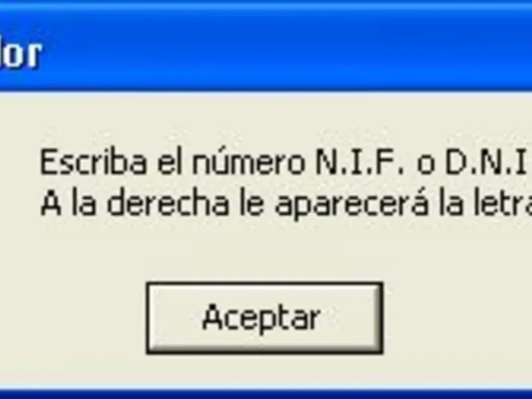
Task: Click the word "número" in the first line
Action: 248,162
